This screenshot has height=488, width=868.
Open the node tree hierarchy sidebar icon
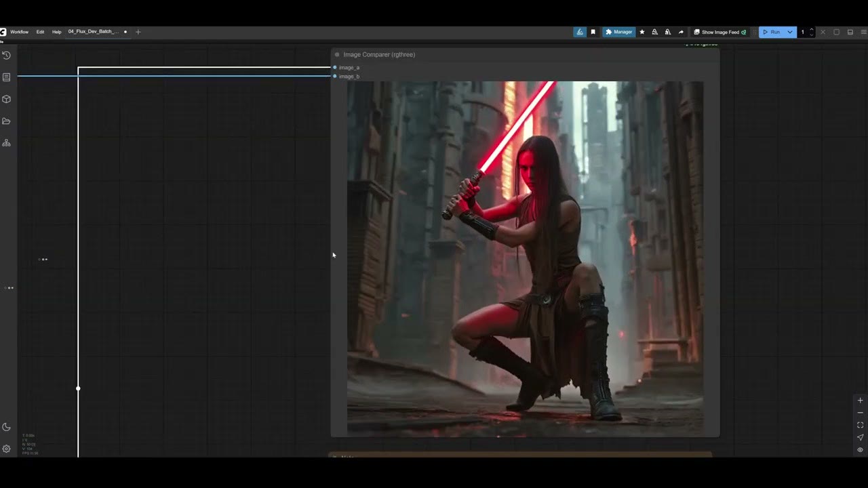coord(6,143)
